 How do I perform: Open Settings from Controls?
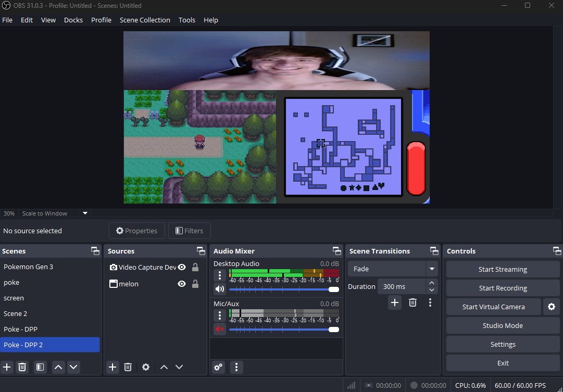503,344
